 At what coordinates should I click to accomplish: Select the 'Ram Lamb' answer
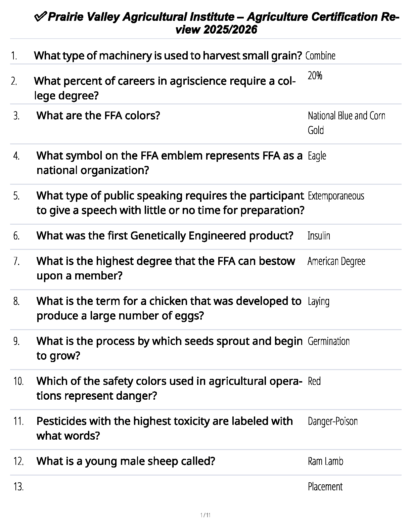click(x=325, y=461)
